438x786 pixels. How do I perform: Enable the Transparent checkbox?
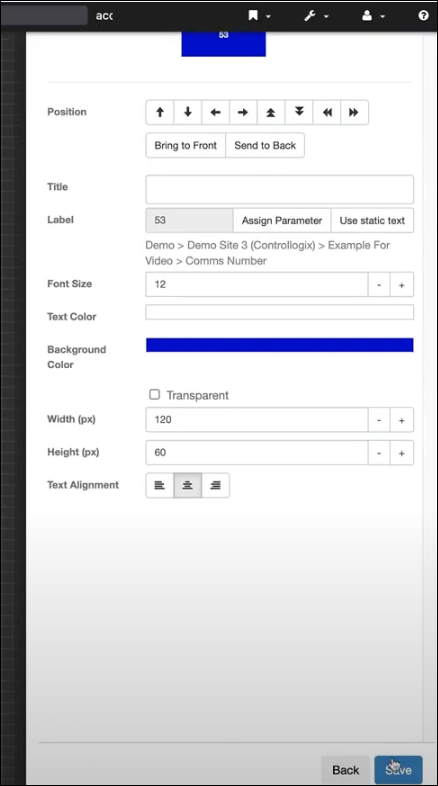[154, 395]
